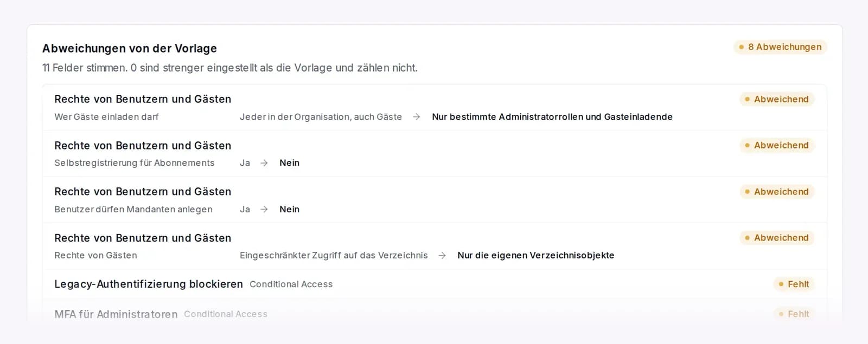
Task: Click "Rechte von Benutzern und Gästen" above Selbstregistrierung
Action: pos(143,146)
